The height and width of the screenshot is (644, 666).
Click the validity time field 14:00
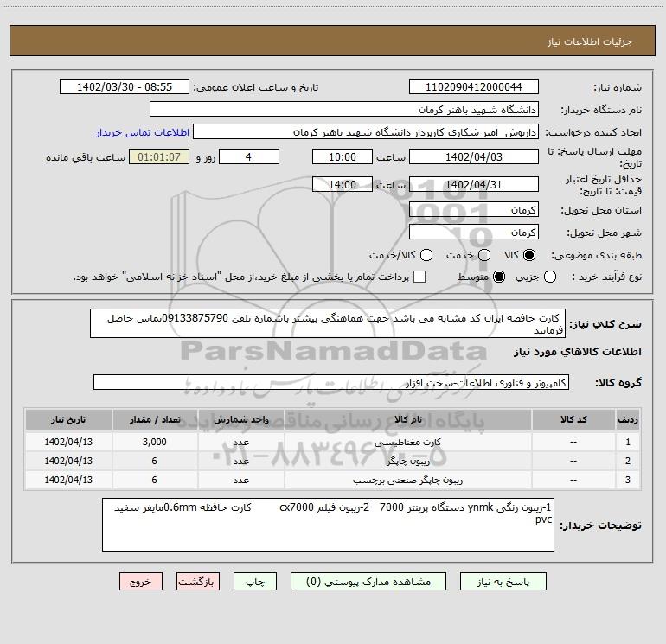click(343, 185)
